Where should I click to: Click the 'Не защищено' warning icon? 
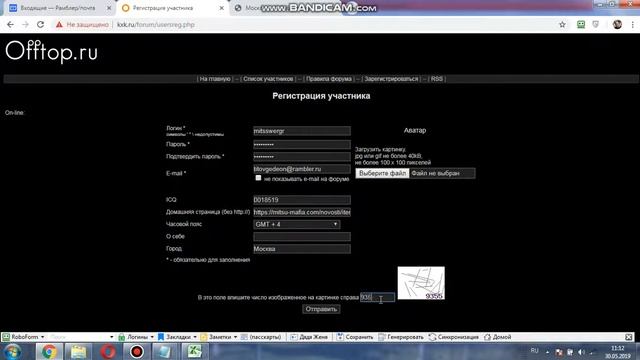point(60,24)
